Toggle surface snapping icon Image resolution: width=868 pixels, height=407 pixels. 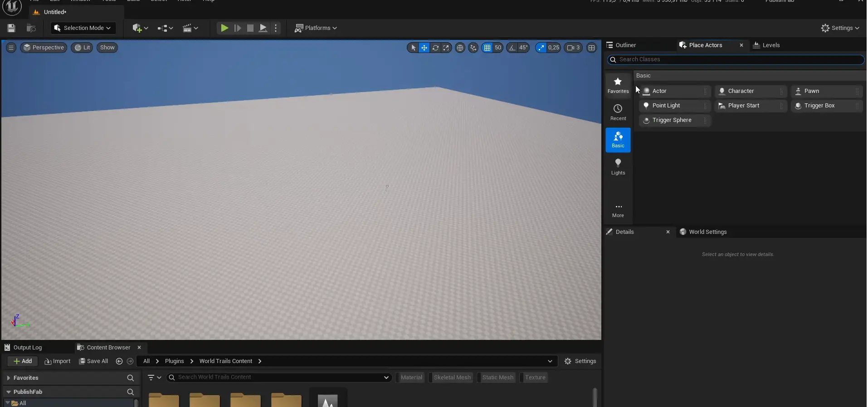pyautogui.click(x=473, y=48)
